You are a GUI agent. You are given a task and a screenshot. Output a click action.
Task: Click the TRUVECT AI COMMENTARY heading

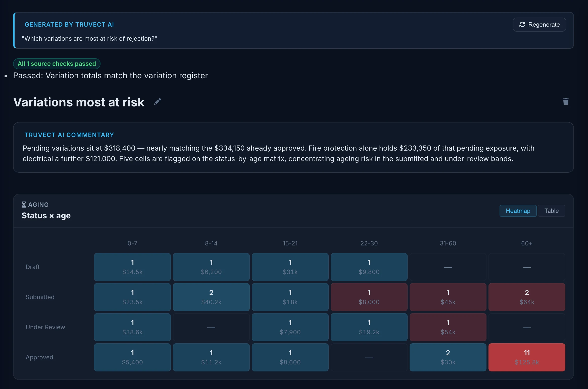pyautogui.click(x=69, y=135)
